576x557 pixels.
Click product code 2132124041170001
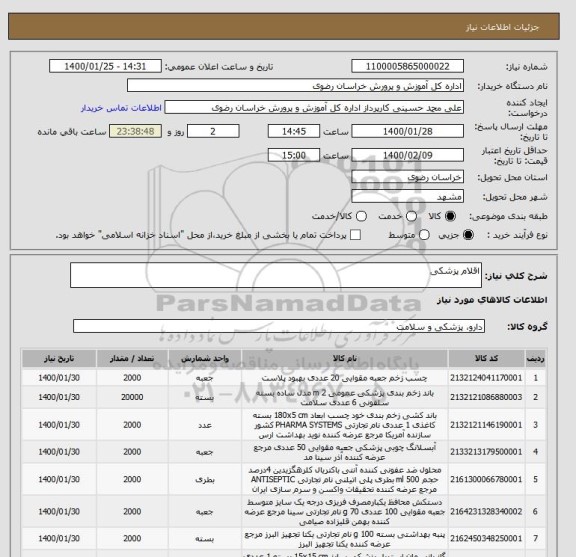(x=486, y=378)
